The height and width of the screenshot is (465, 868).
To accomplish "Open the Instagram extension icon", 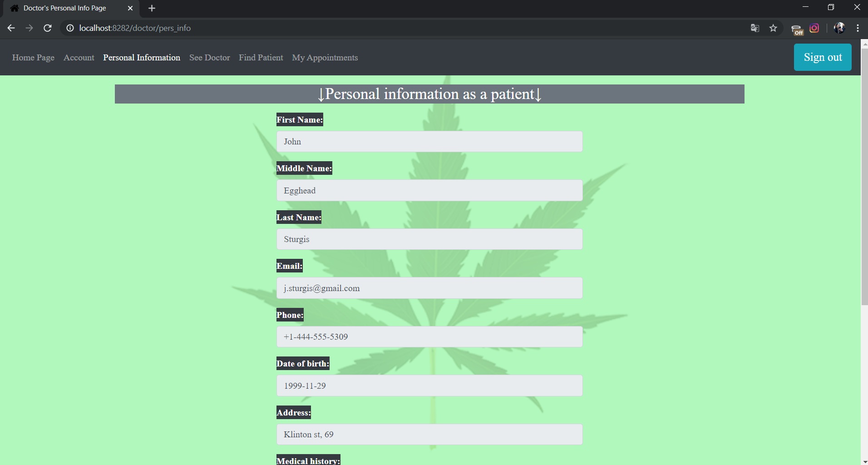I will [x=814, y=28].
